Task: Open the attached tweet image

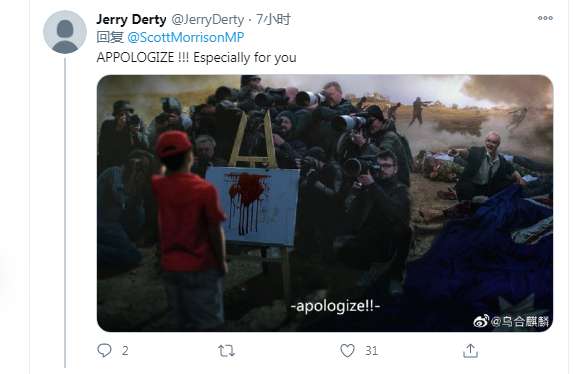Action: click(x=325, y=203)
